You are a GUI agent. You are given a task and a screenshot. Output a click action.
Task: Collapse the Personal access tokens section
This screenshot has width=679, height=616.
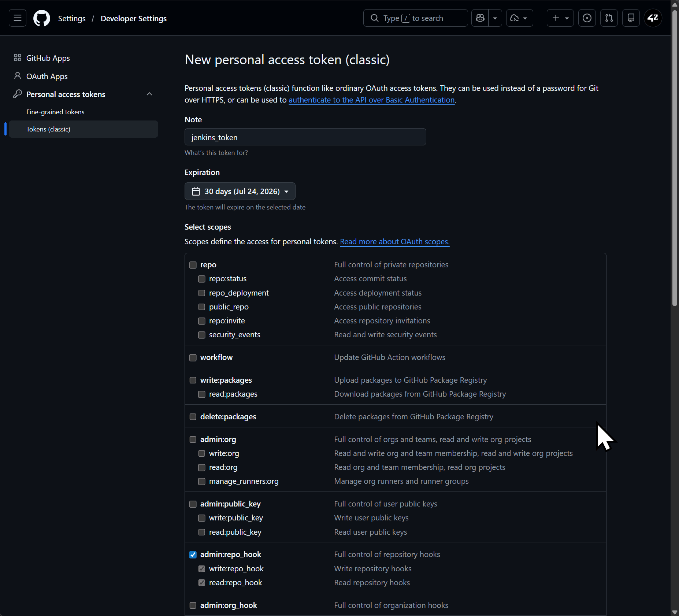(x=149, y=94)
